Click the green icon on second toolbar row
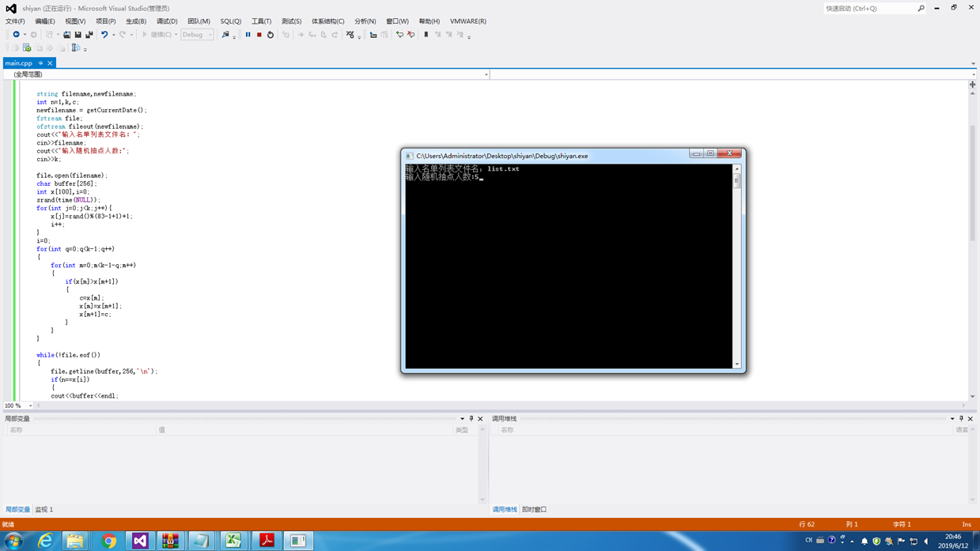 pyautogui.click(x=27, y=48)
